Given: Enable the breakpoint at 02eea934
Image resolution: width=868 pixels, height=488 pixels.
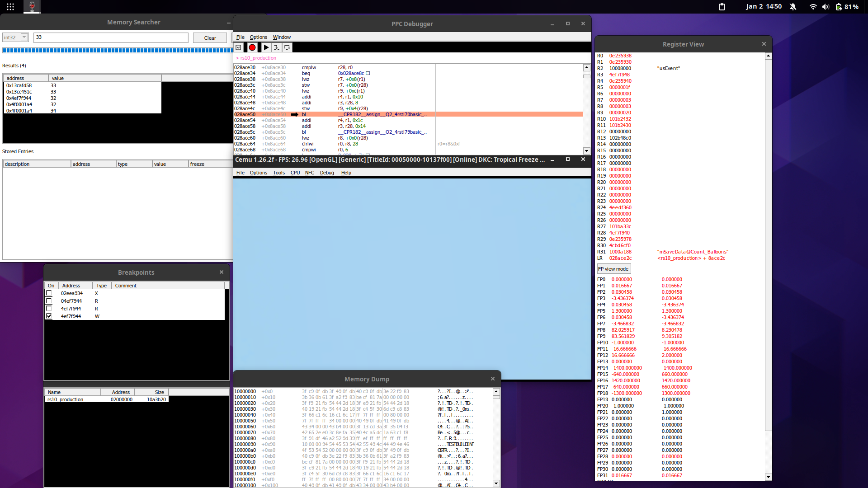Looking at the screenshot, I should [x=49, y=293].
